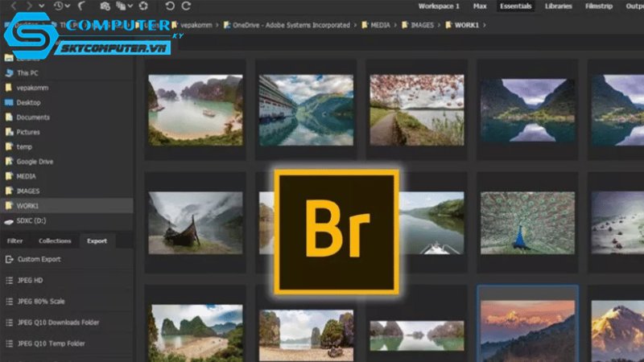Select the cruise ship fjord thumbnail
Viewport: 644px width, 362px height.
click(306, 110)
